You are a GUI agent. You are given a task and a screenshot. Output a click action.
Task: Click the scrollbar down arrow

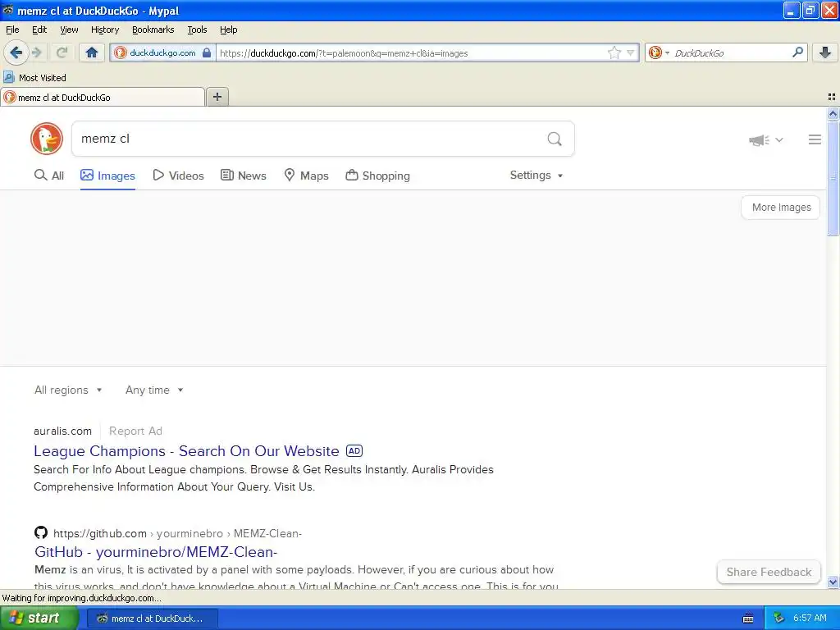pos(833,582)
